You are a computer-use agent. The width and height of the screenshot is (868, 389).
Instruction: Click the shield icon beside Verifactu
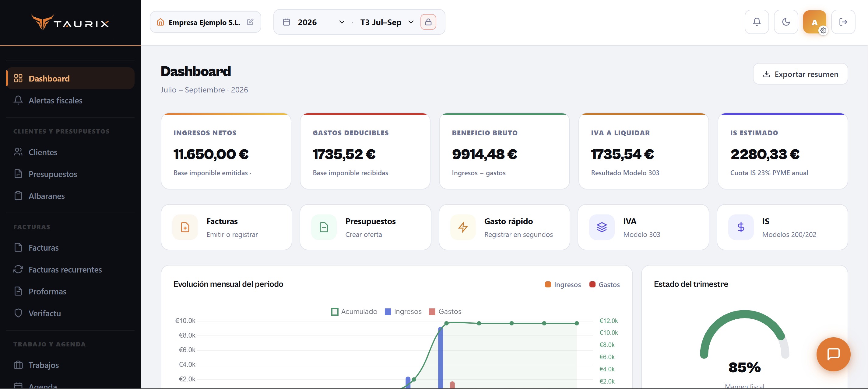[18, 313]
